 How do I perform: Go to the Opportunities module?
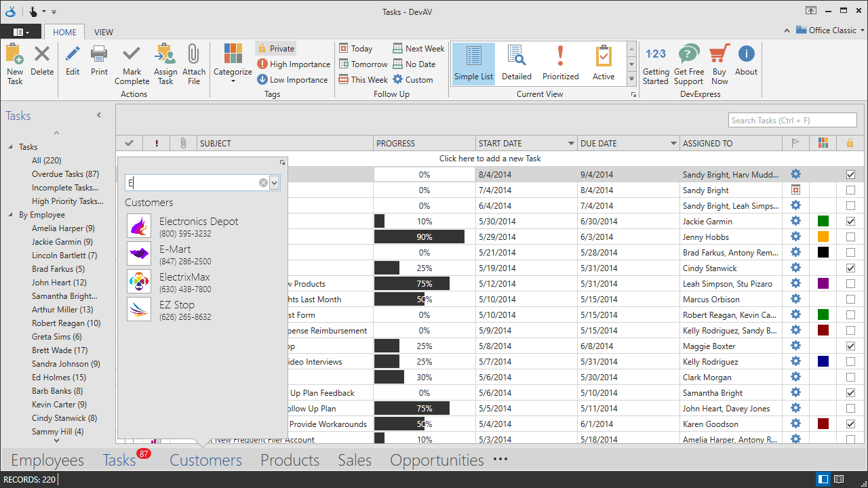(437, 460)
